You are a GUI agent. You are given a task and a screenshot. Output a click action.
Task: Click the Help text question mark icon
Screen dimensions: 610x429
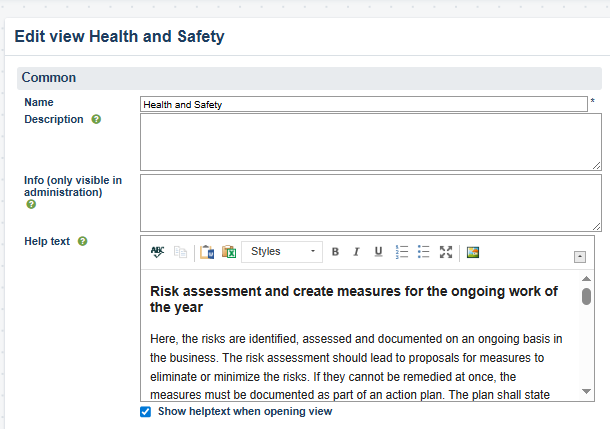click(x=82, y=241)
